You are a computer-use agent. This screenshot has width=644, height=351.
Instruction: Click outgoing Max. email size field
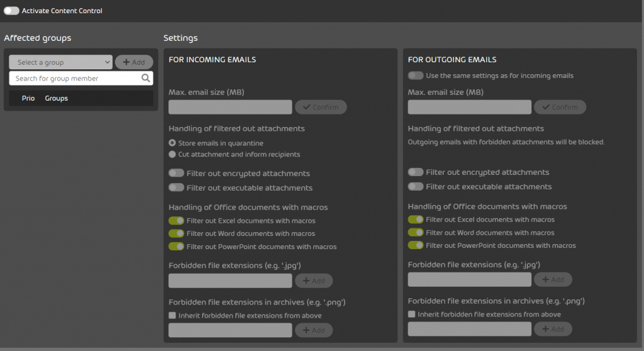coord(469,108)
